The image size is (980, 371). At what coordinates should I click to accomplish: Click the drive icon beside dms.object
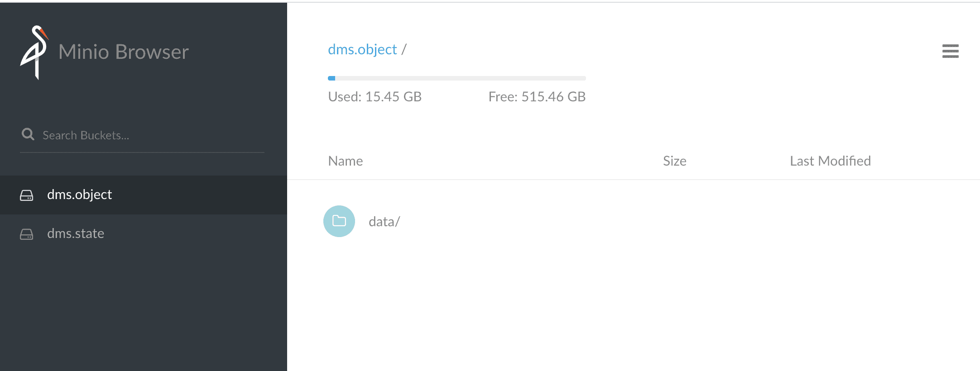(27, 195)
